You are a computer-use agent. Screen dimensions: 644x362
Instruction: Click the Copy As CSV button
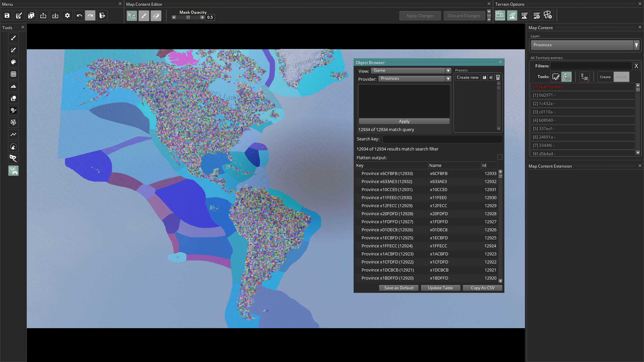coord(482,288)
